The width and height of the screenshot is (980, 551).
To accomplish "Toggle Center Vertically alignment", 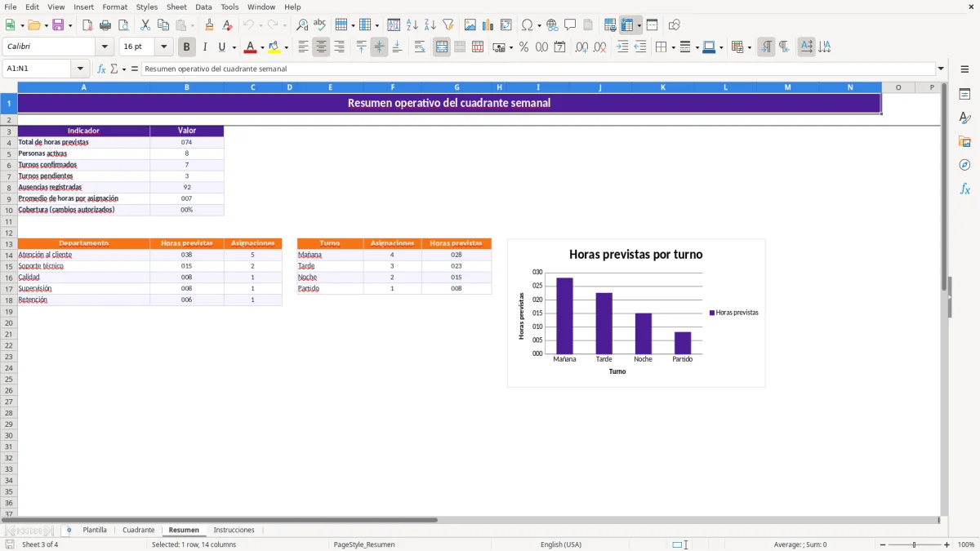I will 379,47.
